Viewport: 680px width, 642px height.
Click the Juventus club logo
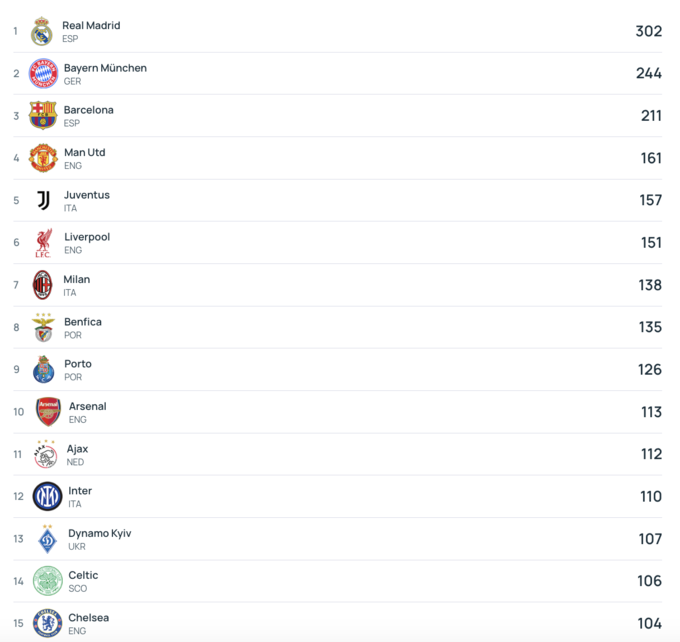coord(43,200)
